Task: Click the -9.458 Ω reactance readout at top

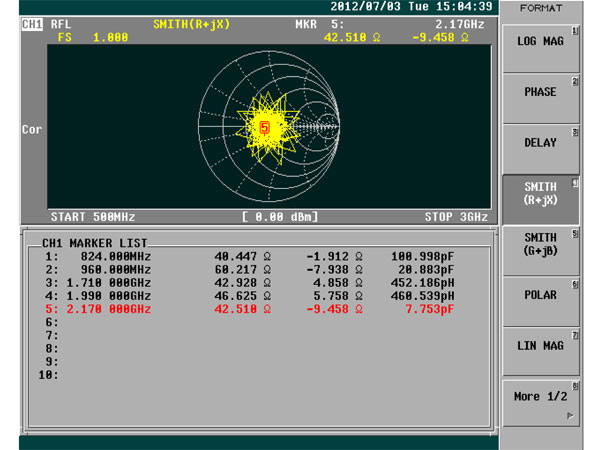Action: 440,38
